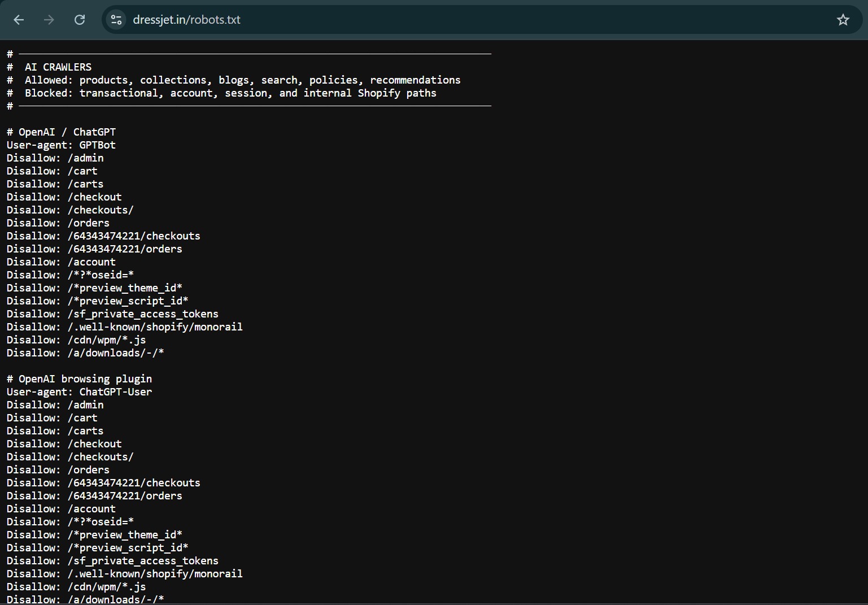Click '/*preview_theme_id*' rule under ChatGPT-User
This screenshot has height=605, width=868.
coord(94,534)
